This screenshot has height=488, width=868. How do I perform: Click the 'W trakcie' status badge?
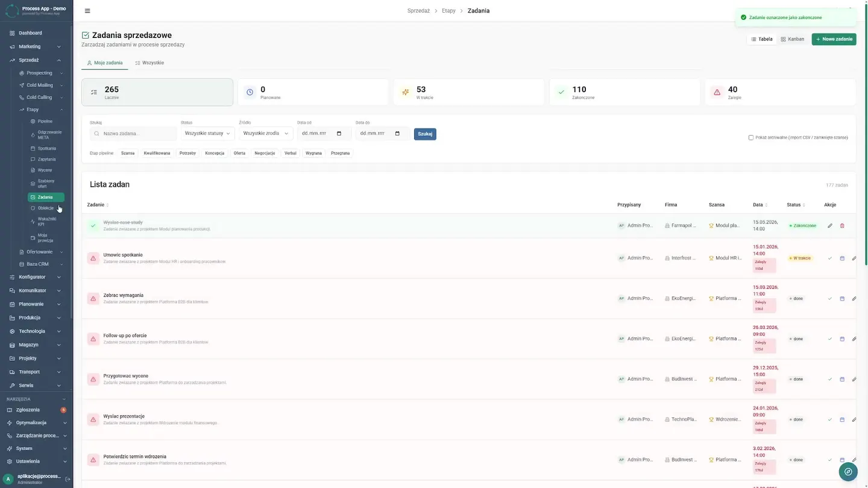coord(800,258)
